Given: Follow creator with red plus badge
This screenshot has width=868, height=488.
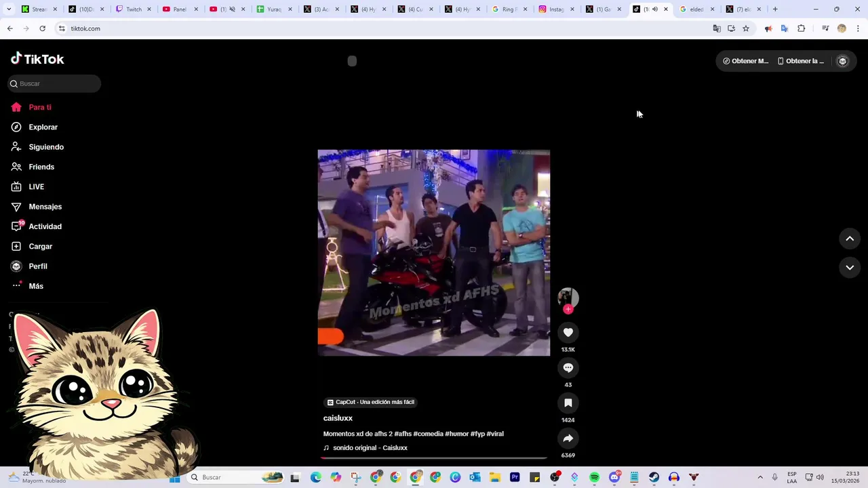Looking at the screenshot, I should [x=568, y=309].
